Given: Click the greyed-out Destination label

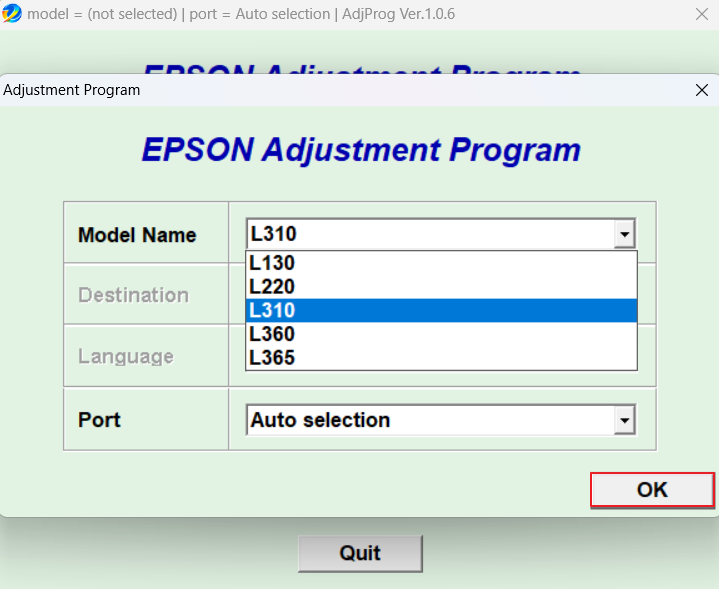Looking at the screenshot, I should [x=133, y=295].
